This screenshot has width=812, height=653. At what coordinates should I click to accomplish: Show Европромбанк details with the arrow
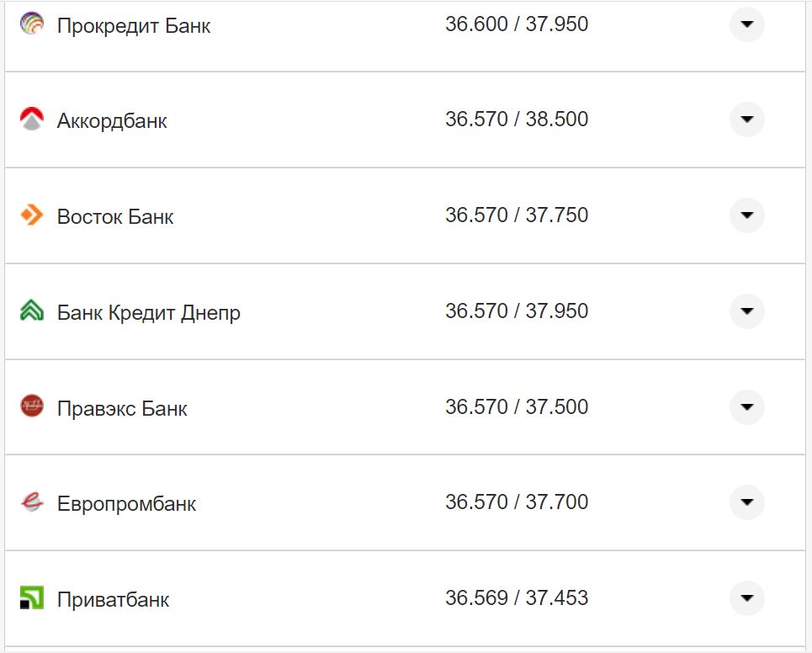click(746, 502)
